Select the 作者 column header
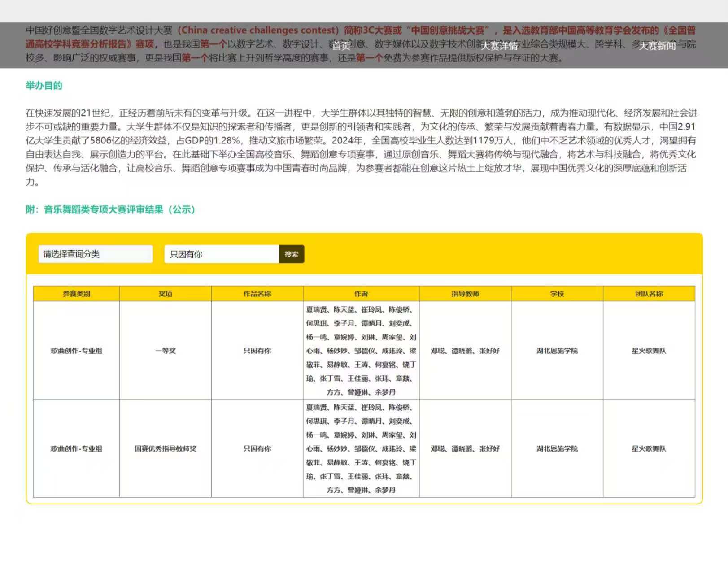The height and width of the screenshot is (574, 728). point(361,294)
